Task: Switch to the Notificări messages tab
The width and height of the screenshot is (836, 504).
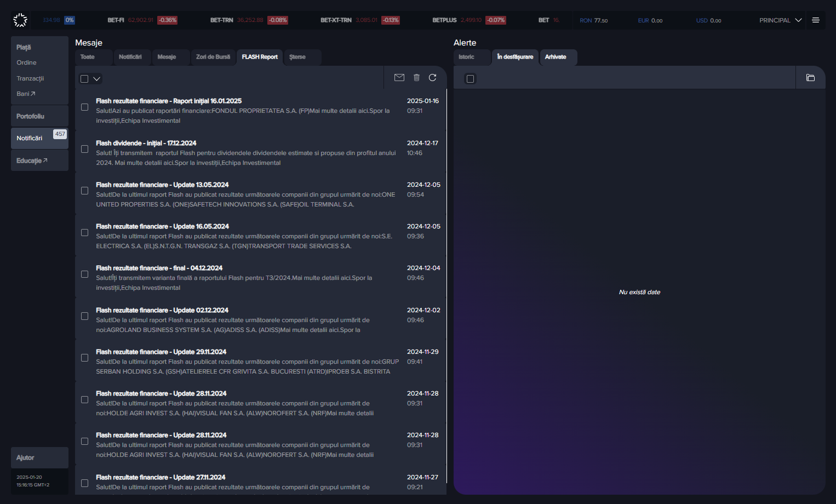Action: pyautogui.click(x=132, y=57)
